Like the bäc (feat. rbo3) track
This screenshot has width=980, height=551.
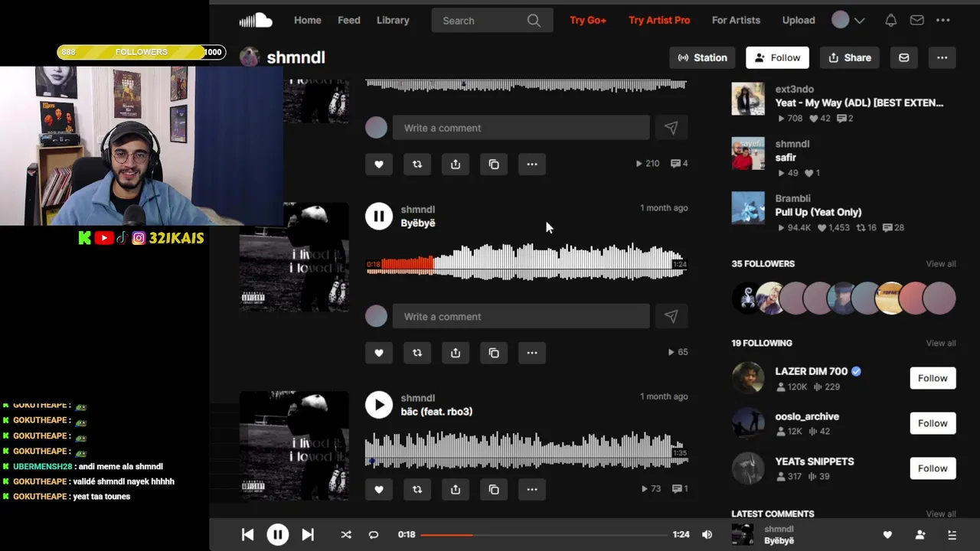[x=379, y=489]
